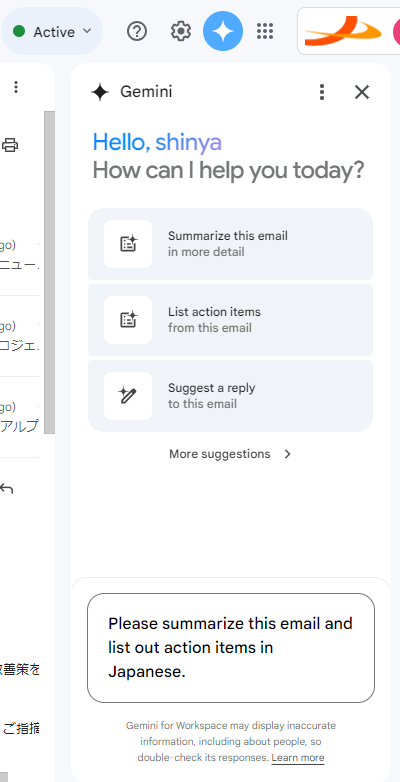
Task: Click the pencil sparkle Suggest reply icon
Action: (x=128, y=395)
